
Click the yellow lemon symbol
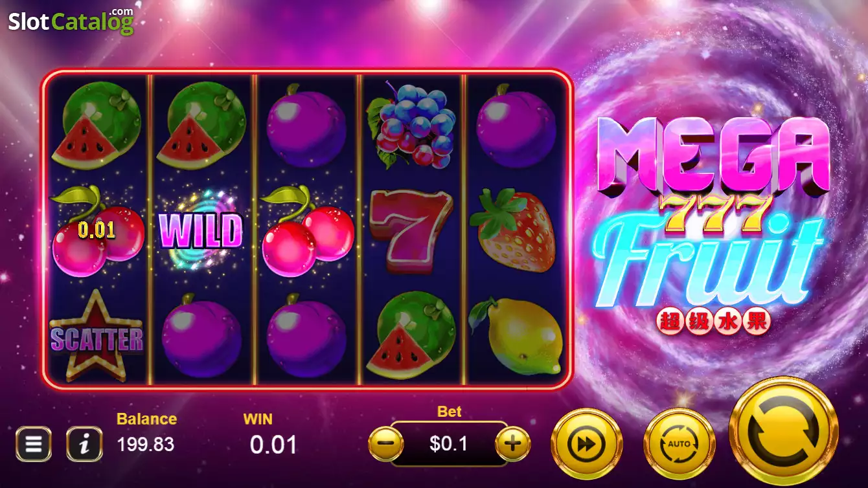click(516, 336)
